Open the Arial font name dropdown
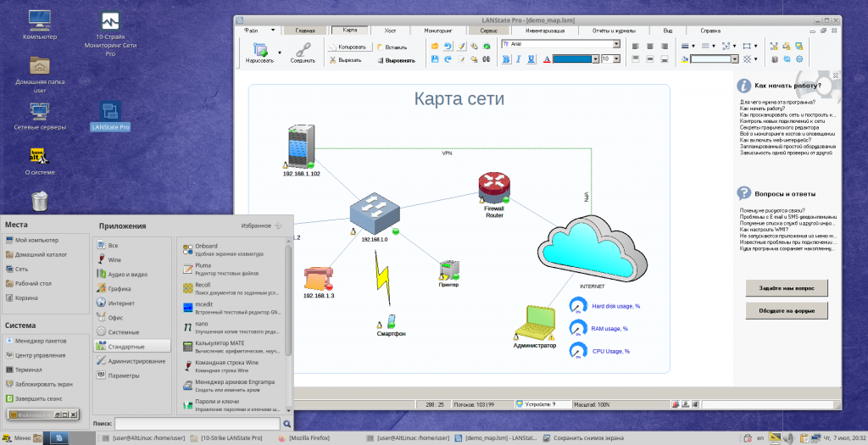 (x=616, y=44)
